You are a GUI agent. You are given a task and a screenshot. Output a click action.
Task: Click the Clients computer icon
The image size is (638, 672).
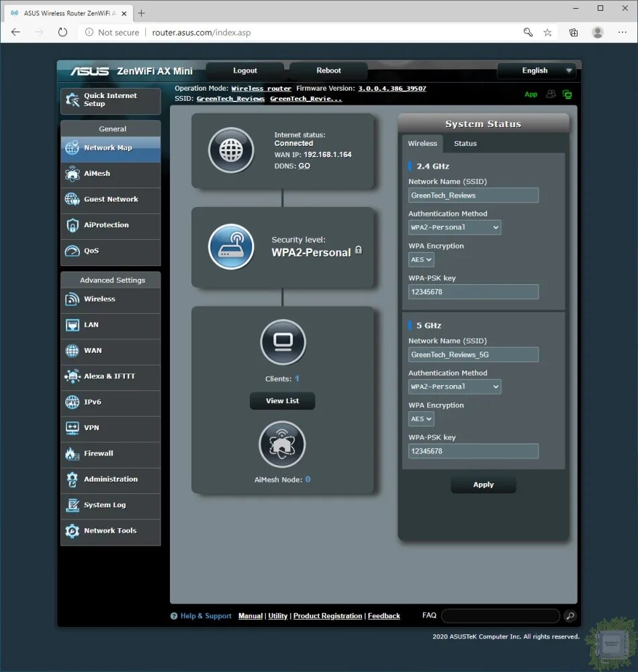(283, 342)
